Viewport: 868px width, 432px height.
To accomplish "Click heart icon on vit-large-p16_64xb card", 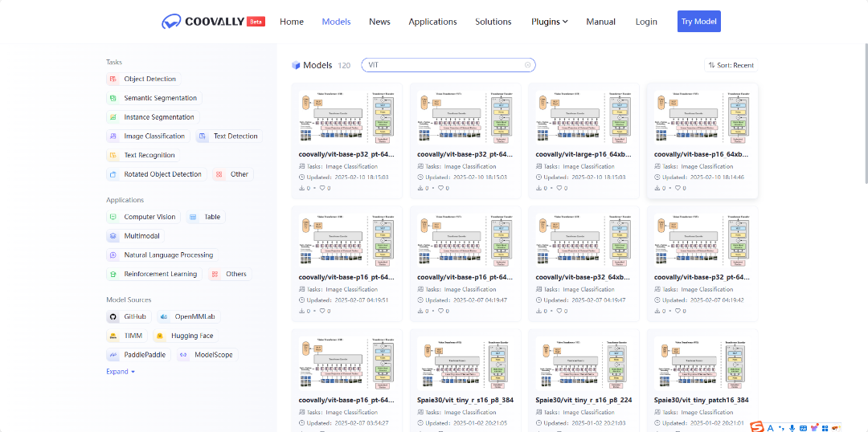I will 559,188.
